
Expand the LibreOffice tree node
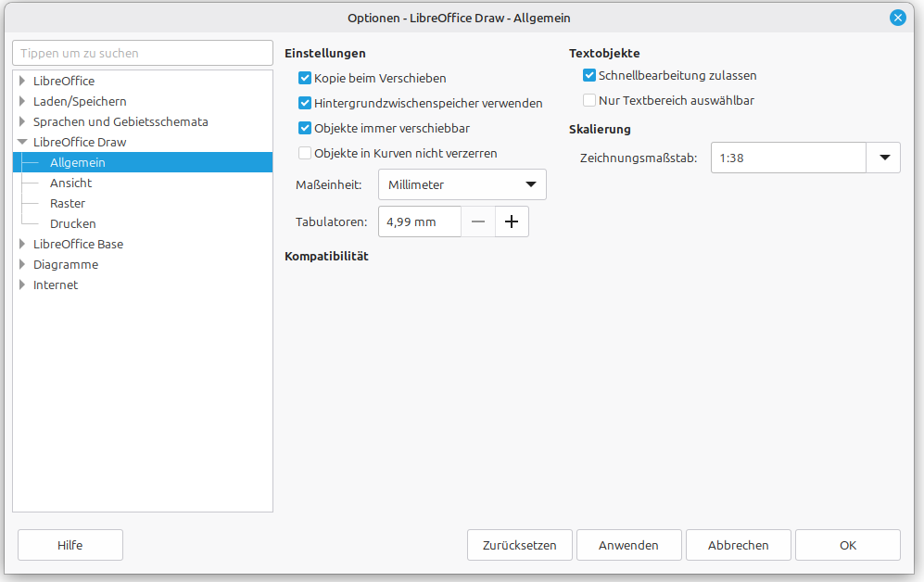coord(22,81)
